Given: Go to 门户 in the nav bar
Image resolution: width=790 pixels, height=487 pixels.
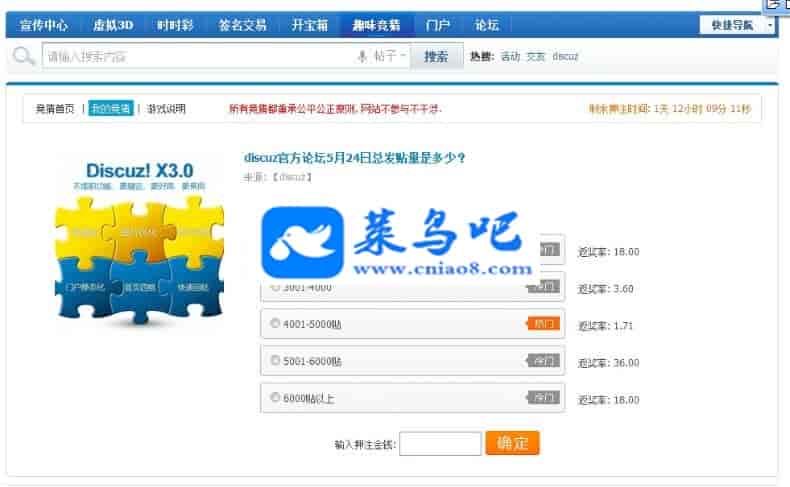Looking at the screenshot, I should click(437, 25).
